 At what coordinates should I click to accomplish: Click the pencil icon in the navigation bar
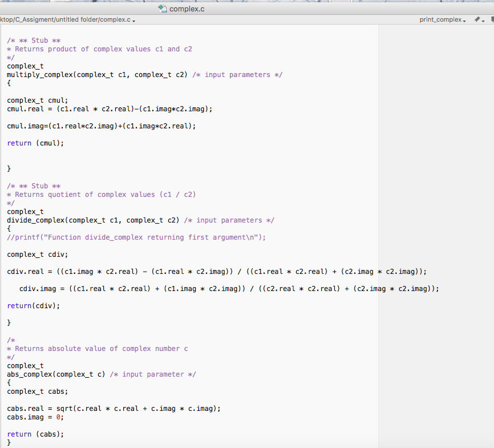(x=476, y=19)
